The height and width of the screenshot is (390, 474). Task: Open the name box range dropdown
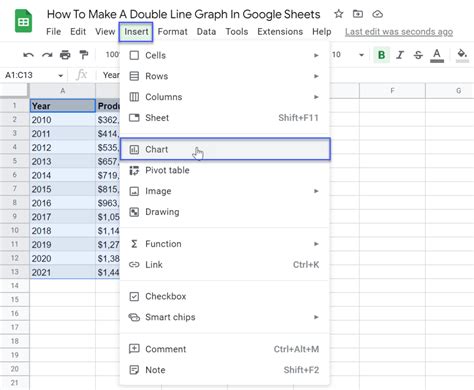(60, 76)
